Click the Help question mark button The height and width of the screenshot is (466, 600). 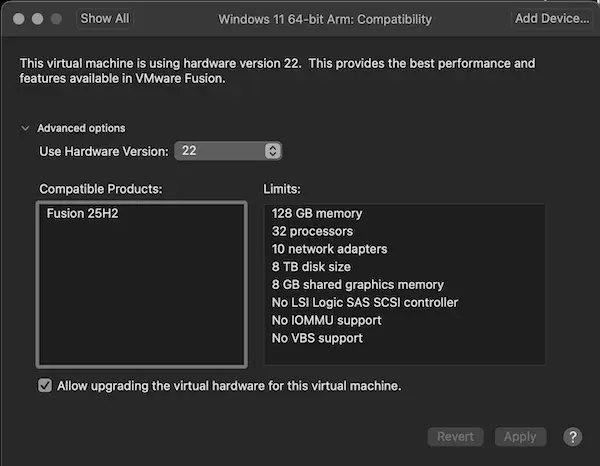[573, 437]
